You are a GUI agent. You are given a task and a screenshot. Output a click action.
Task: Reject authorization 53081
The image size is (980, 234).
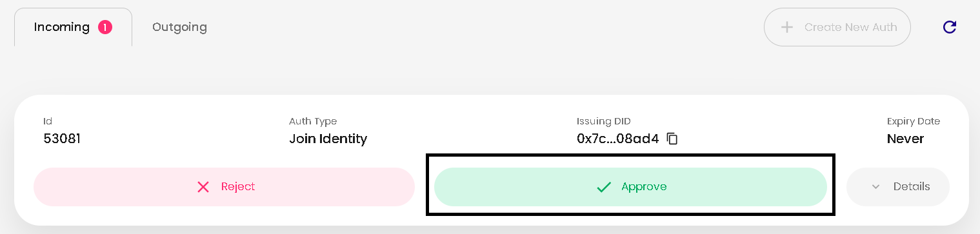tap(224, 187)
